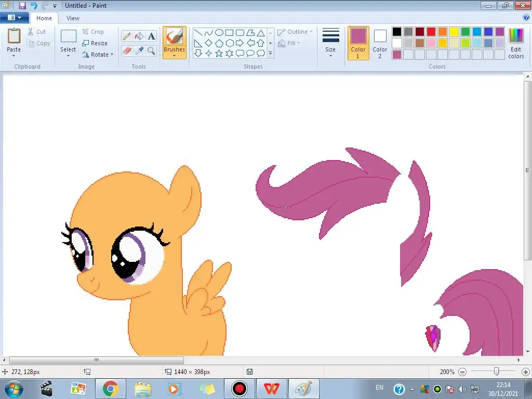Click the volume speaker tray icon
The height and width of the screenshot is (399, 532).
(x=462, y=389)
